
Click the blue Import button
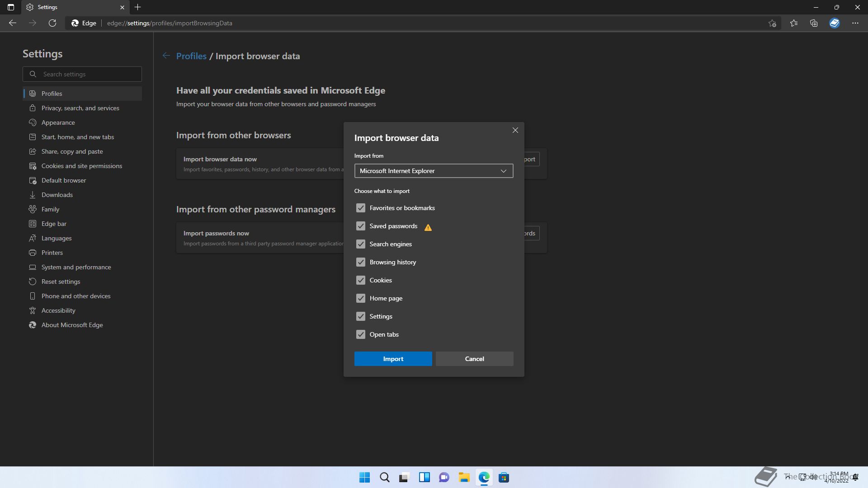point(393,359)
